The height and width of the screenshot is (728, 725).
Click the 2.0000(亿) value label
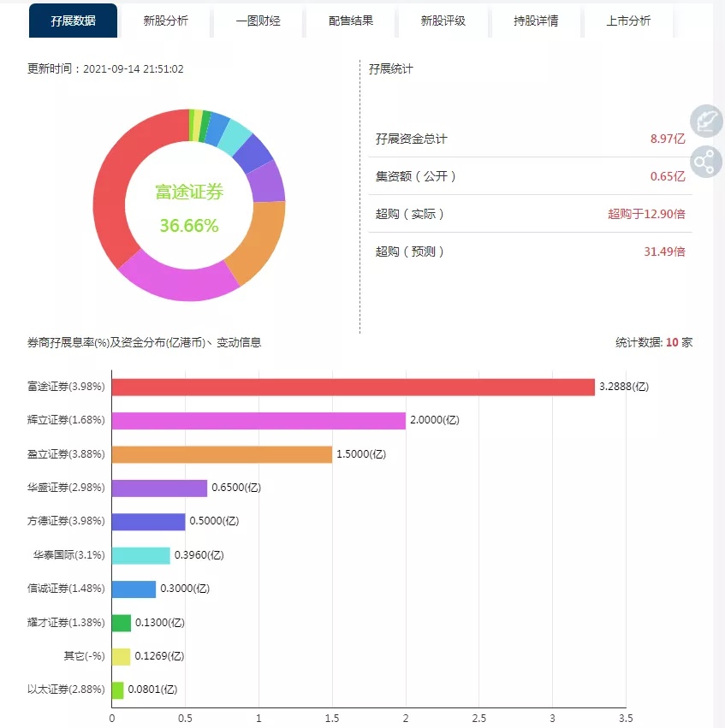pyautogui.click(x=435, y=420)
